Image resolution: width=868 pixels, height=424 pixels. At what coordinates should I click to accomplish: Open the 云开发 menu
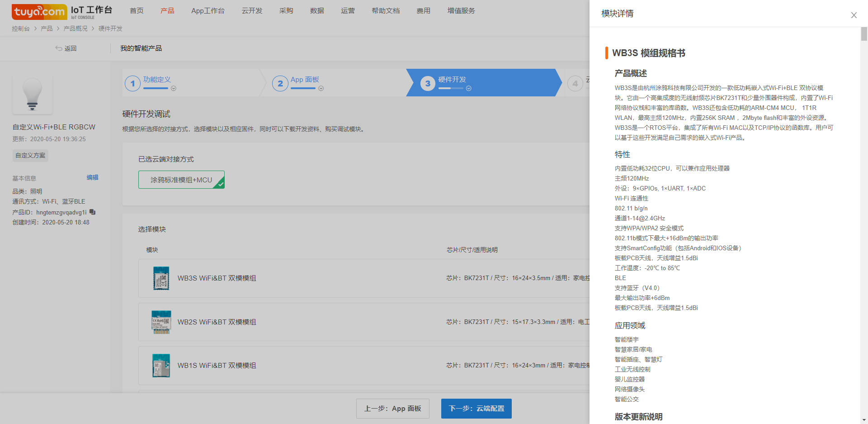pos(252,11)
